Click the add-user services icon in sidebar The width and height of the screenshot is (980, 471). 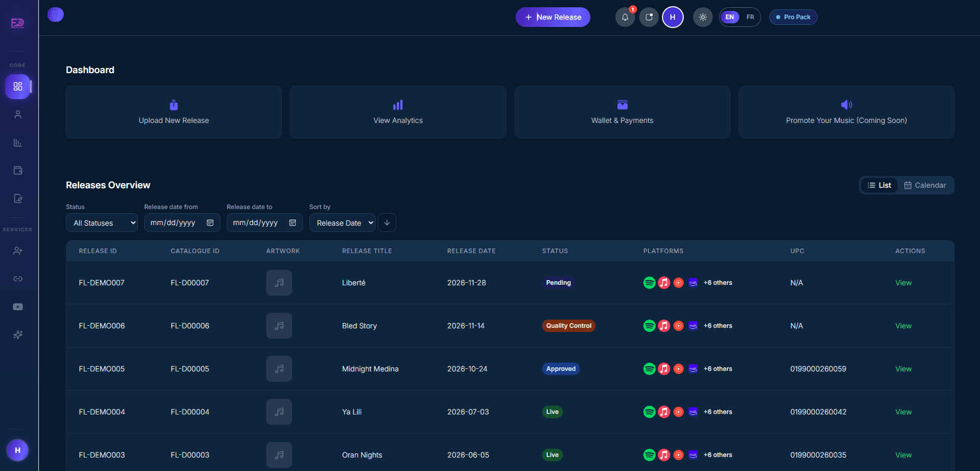tap(18, 251)
